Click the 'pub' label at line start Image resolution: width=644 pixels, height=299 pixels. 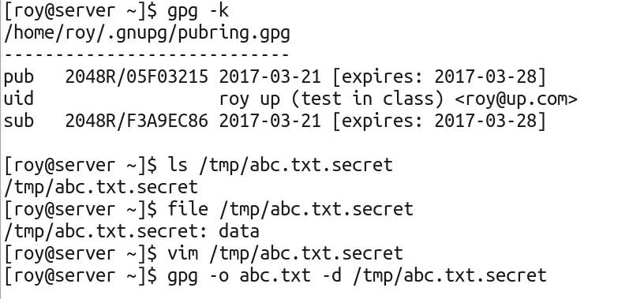19,78
